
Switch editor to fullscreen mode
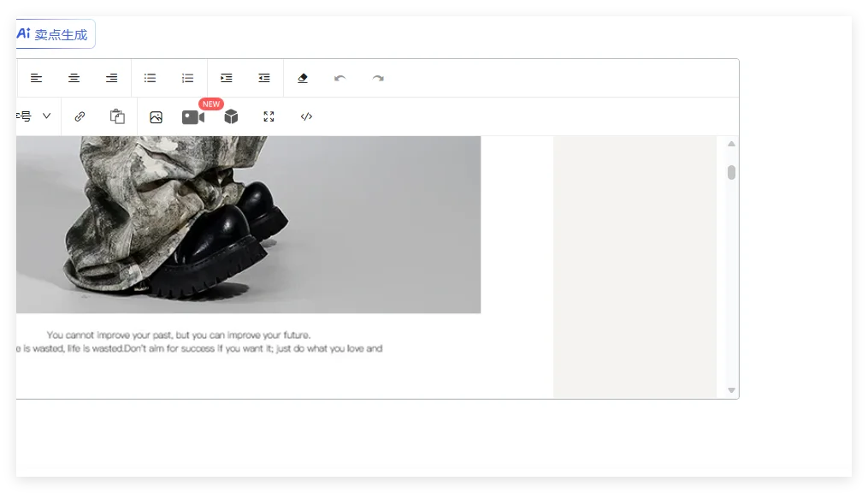point(269,116)
